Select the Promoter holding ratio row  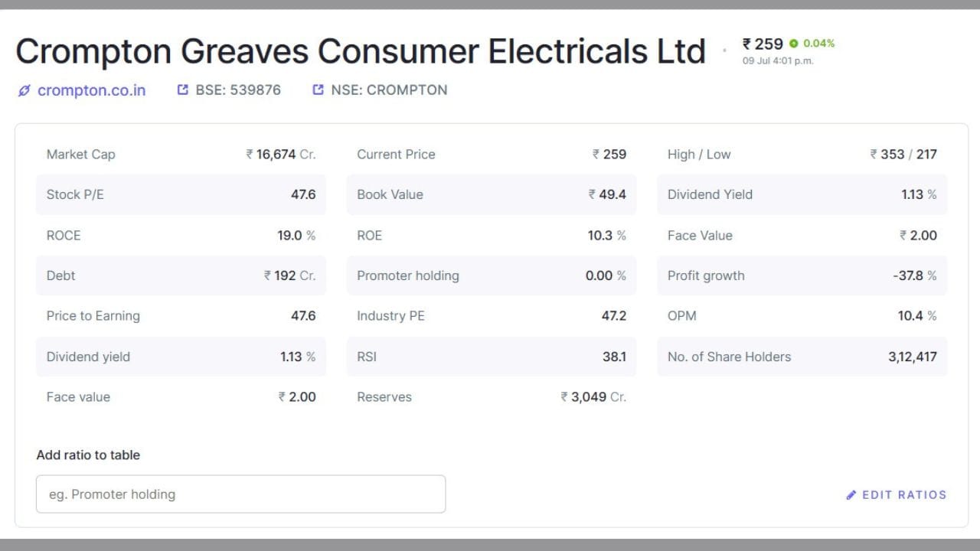pyautogui.click(x=492, y=275)
